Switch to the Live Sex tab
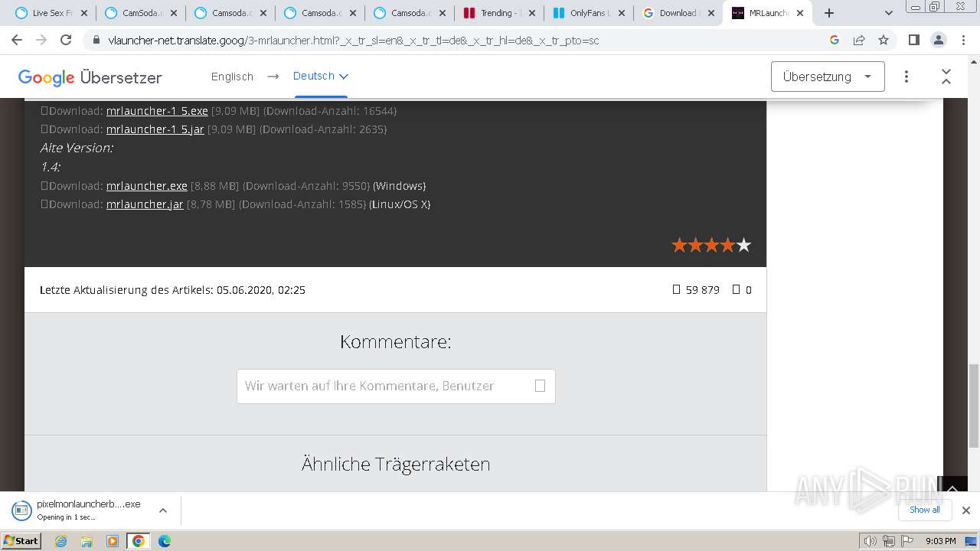The height and width of the screenshot is (551, 980). point(51,13)
